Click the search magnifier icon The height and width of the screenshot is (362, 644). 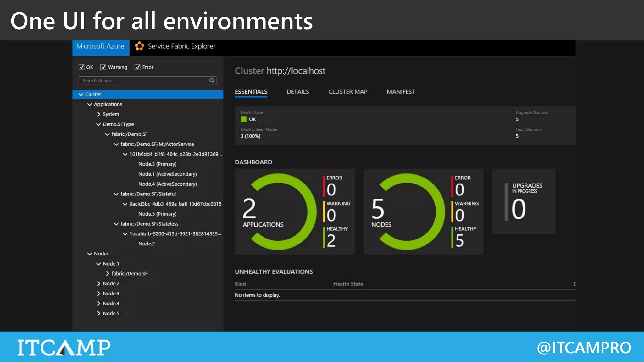point(212,80)
